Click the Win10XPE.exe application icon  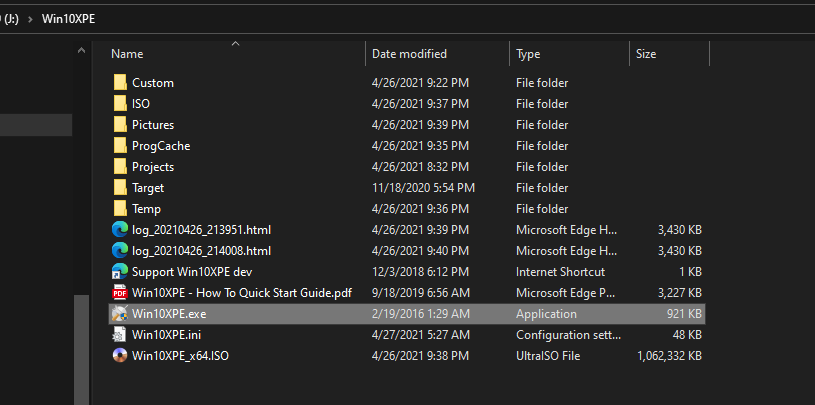tap(120, 314)
